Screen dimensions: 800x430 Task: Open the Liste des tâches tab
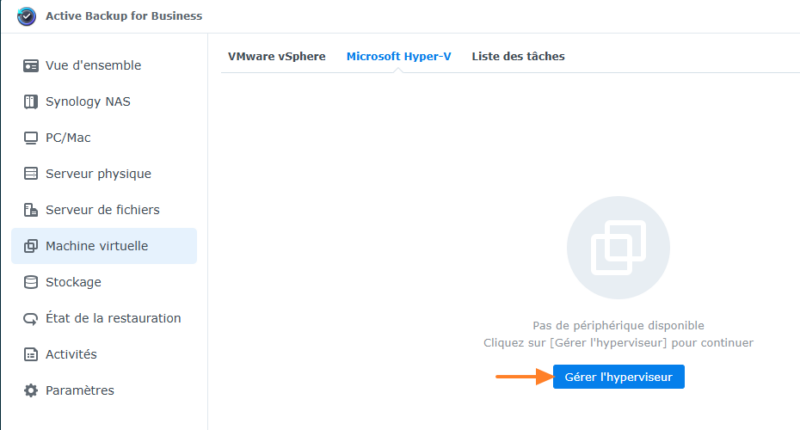[518, 57]
